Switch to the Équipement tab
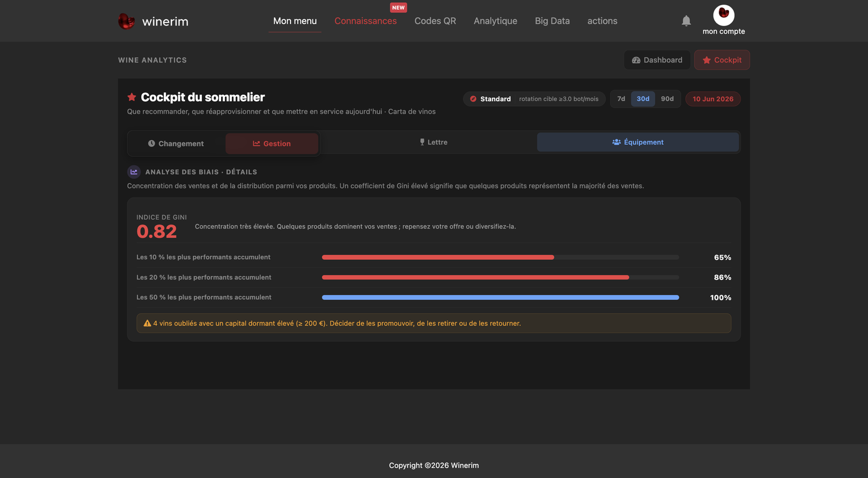This screenshot has height=478, width=868. (x=638, y=142)
